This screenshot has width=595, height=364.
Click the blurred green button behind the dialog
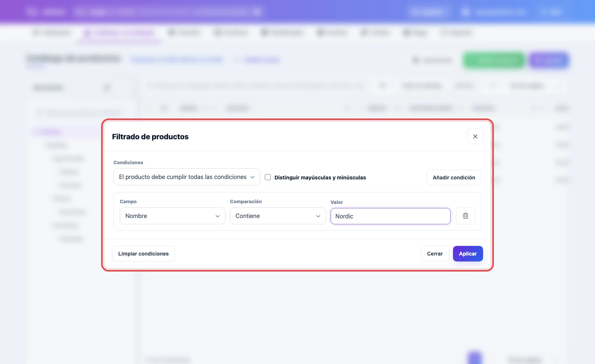(x=494, y=60)
